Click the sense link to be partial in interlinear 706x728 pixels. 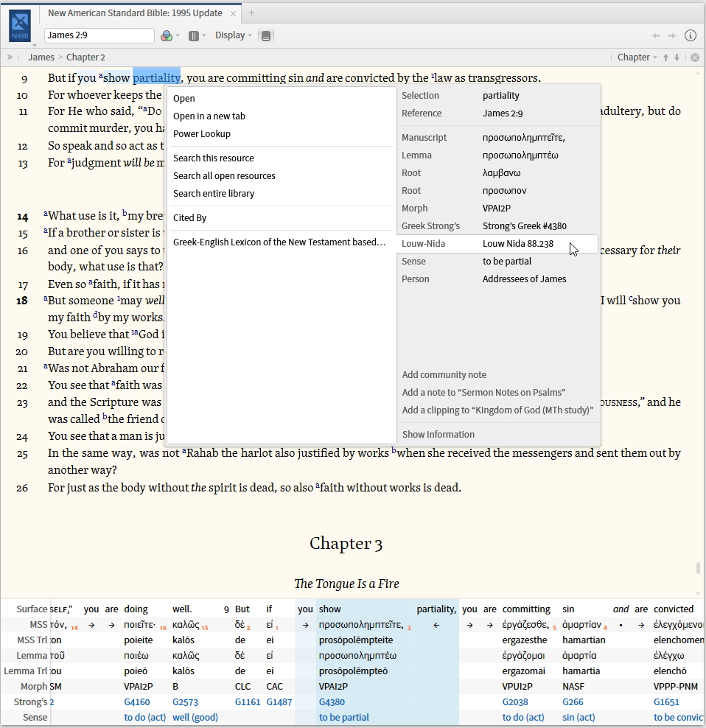pos(343,718)
